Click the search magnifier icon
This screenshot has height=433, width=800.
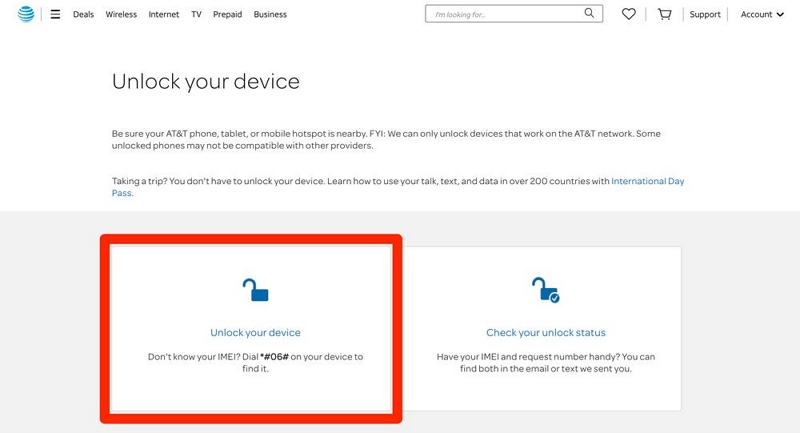coord(590,14)
